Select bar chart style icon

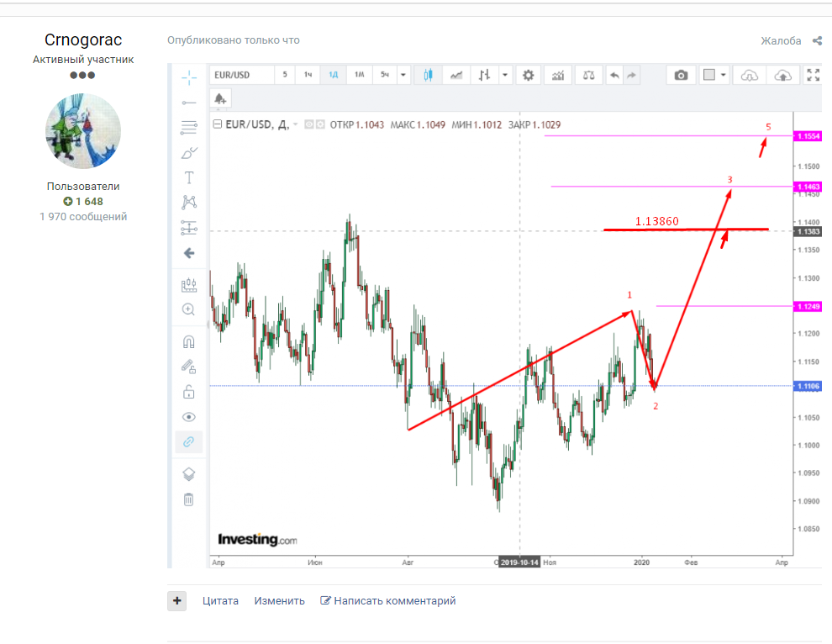pyautogui.click(x=484, y=76)
